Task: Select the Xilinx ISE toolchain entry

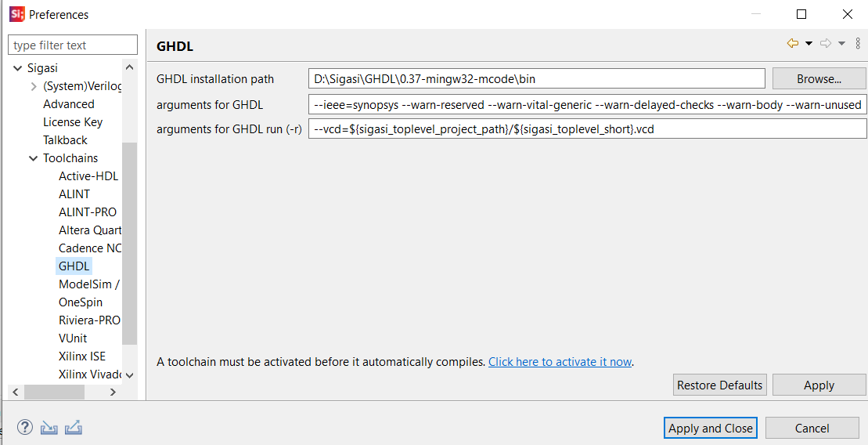Action: [82, 356]
